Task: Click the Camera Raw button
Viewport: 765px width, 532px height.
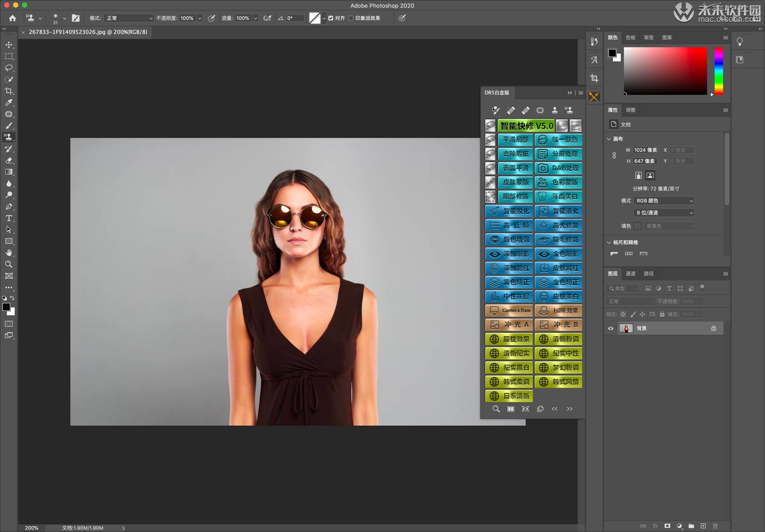Action: point(509,310)
